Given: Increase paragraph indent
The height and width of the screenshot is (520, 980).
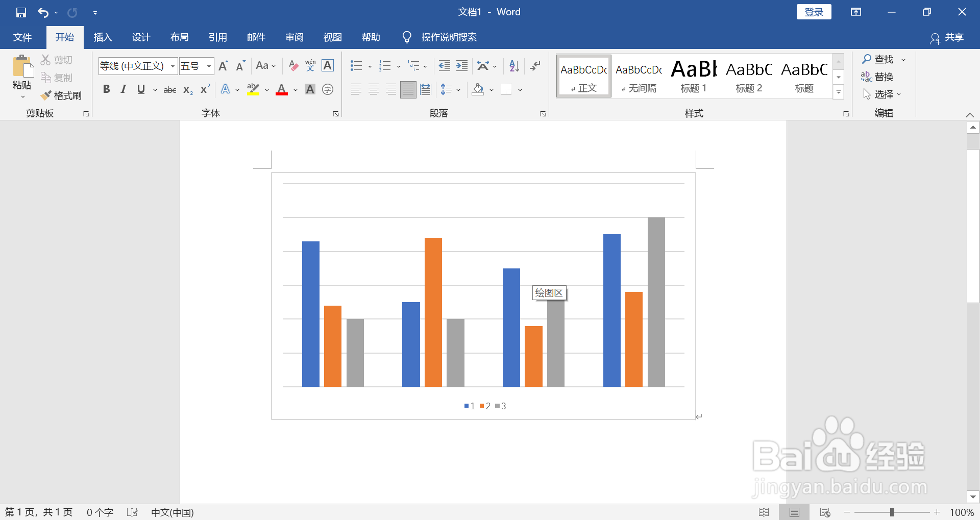Looking at the screenshot, I should click(462, 66).
